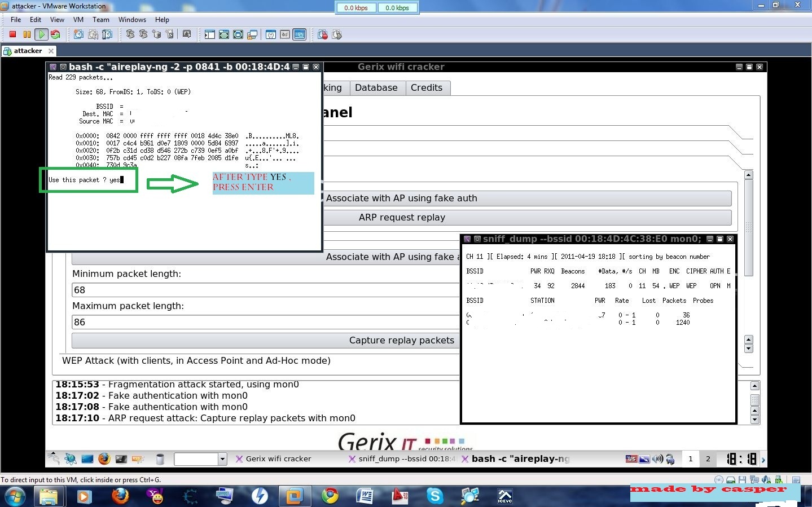This screenshot has height=507, width=812.
Task: Launch Firefox from the guest panel
Action: [x=104, y=459]
